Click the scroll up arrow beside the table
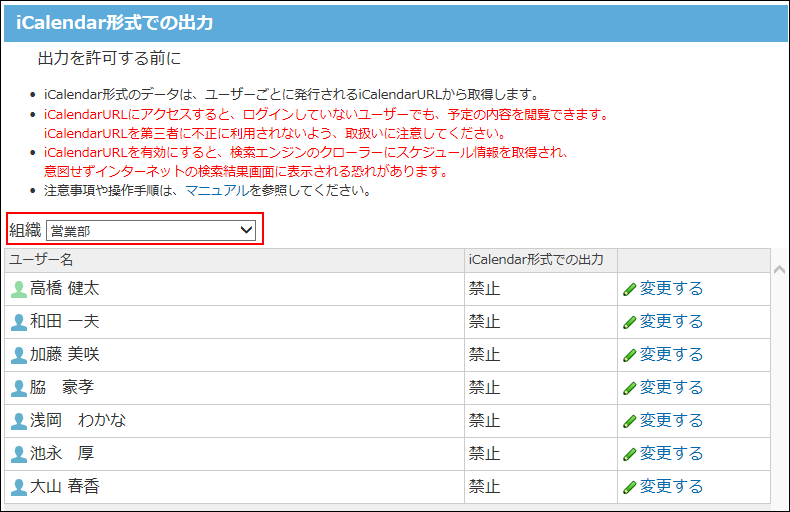The image size is (790, 512). click(779, 268)
